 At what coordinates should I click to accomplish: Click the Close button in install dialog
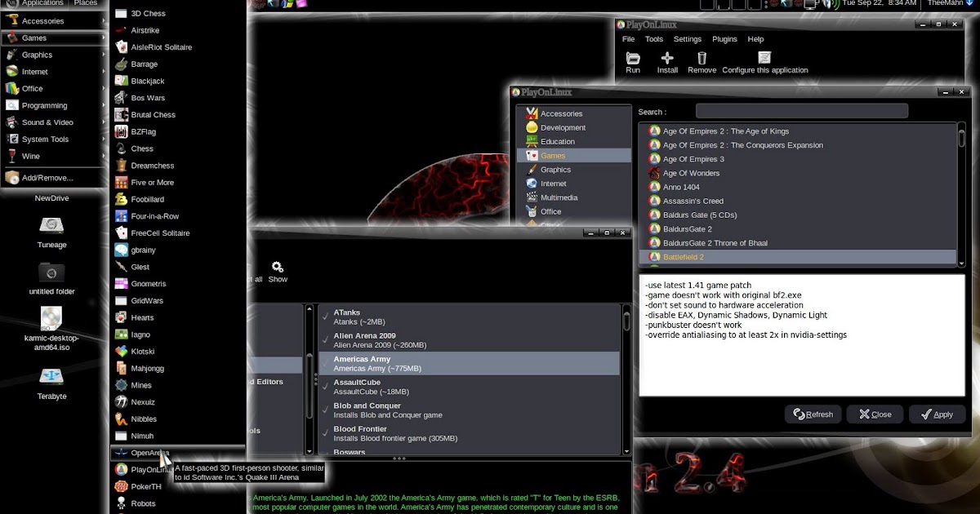coord(875,414)
